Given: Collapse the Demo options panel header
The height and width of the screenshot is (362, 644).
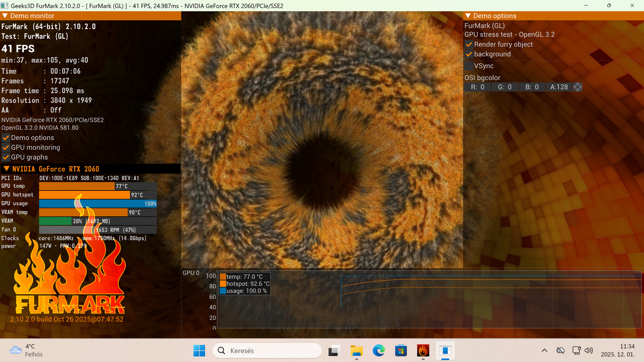Looking at the screenshot, I should click(x=468, y=16).
